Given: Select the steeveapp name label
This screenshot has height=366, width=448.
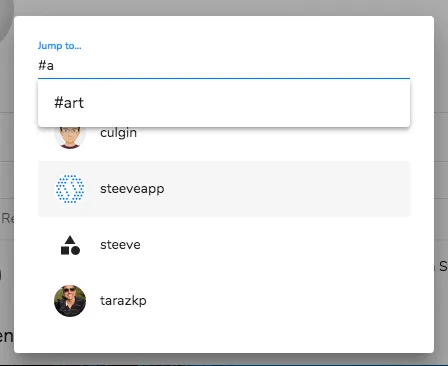Looking at the screenshot, I should point(132,189).
